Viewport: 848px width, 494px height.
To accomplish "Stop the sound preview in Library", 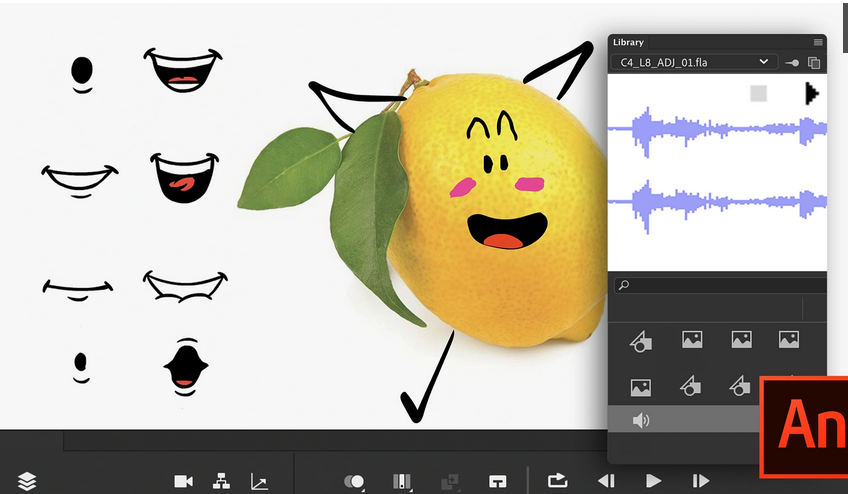I will point(758,94).
